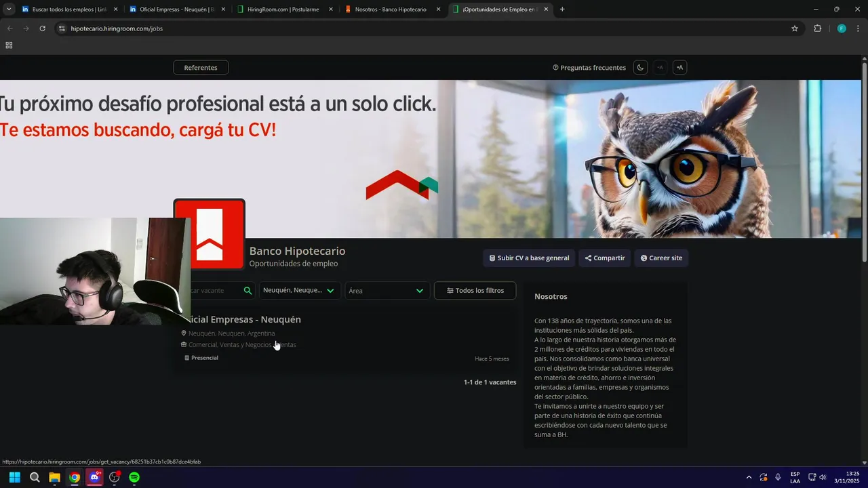Click the Hace 5 meses text
This screenshot has width=868, height=488.
click(x=492, y=359)
